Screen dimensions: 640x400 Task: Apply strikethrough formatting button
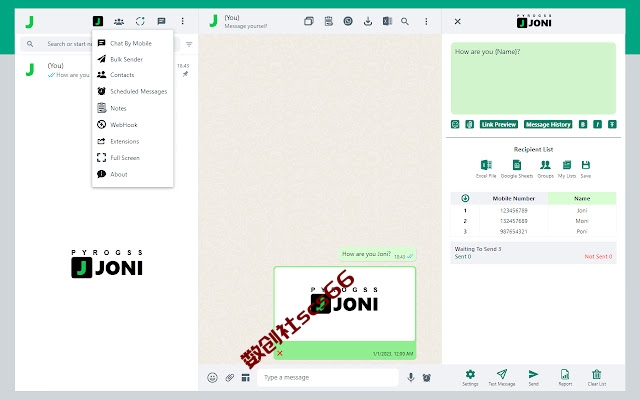(x=612, y=124)
